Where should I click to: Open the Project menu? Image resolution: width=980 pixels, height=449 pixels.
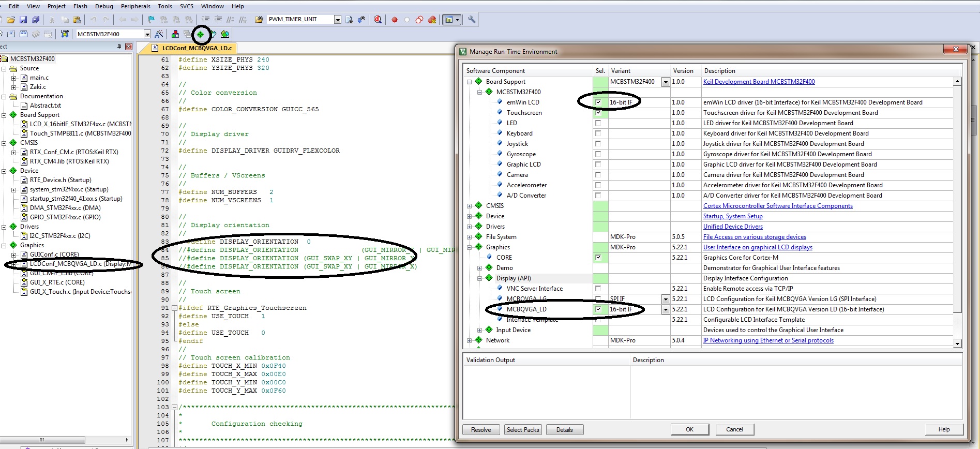point(56,6)
